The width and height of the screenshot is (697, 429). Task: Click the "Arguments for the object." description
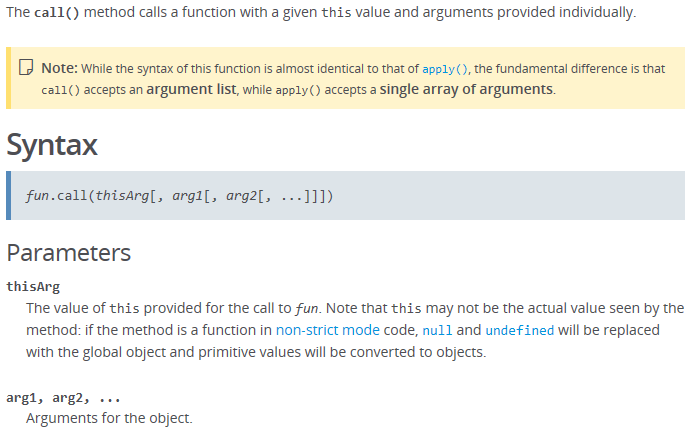click(x=109, y=418)
